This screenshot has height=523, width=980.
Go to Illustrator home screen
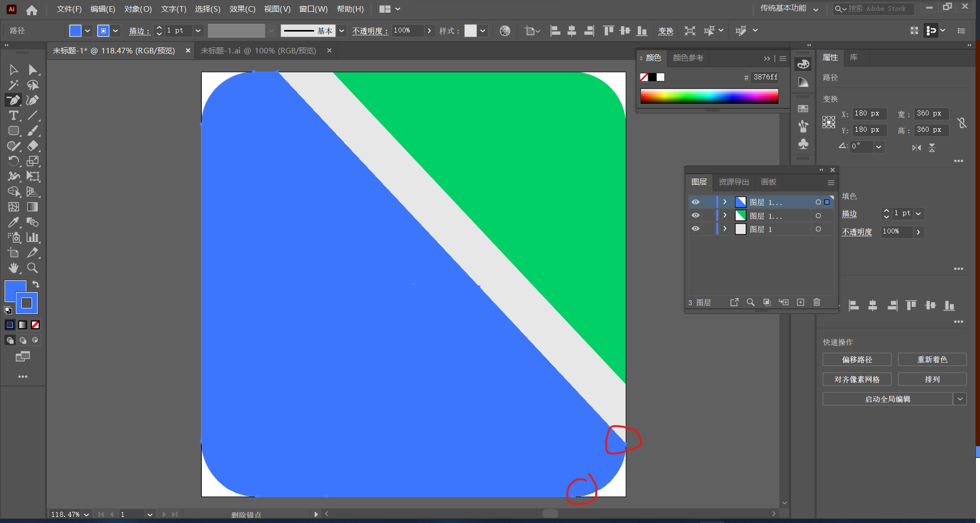click(x=32, y=9)
